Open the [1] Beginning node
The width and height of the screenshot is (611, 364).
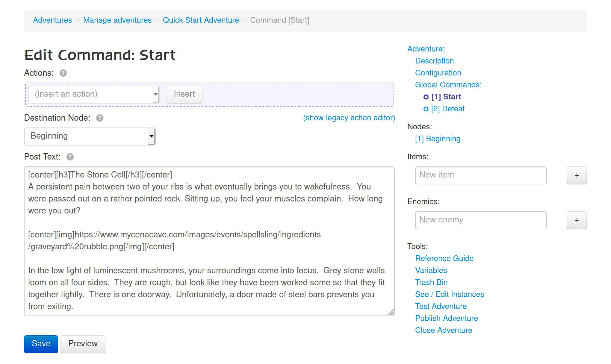point(438,139)
